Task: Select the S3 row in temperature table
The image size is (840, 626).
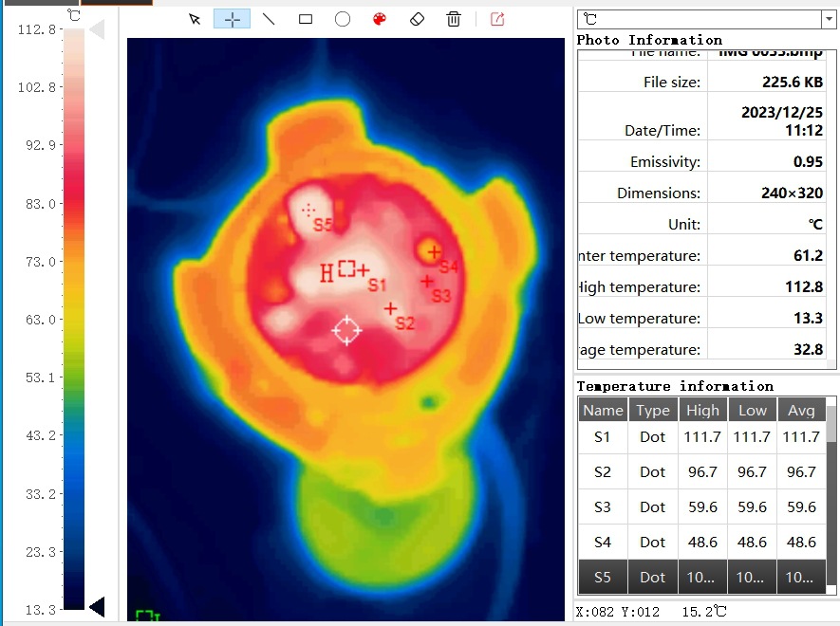Action: [701, 507]
